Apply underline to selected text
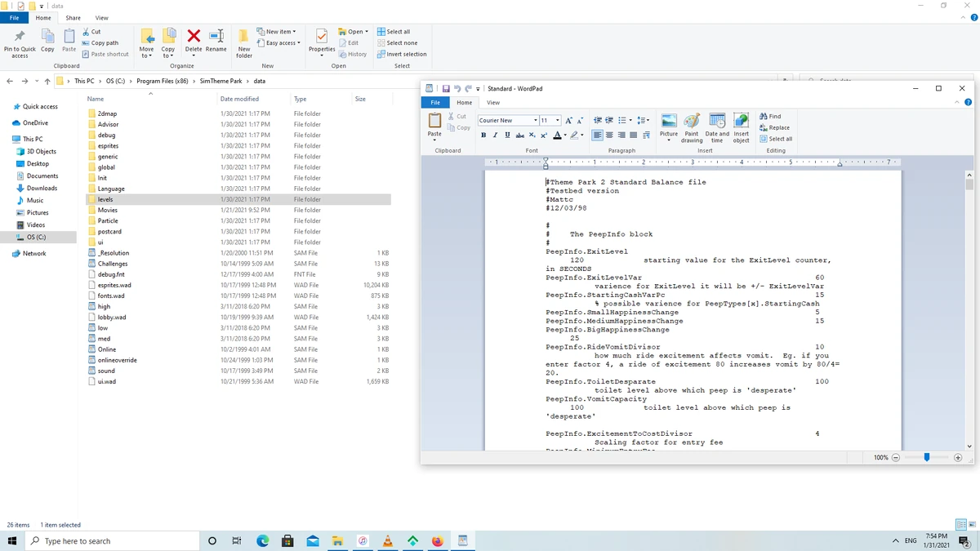Screen dimensions: 980x551 (x=507, y=135)
